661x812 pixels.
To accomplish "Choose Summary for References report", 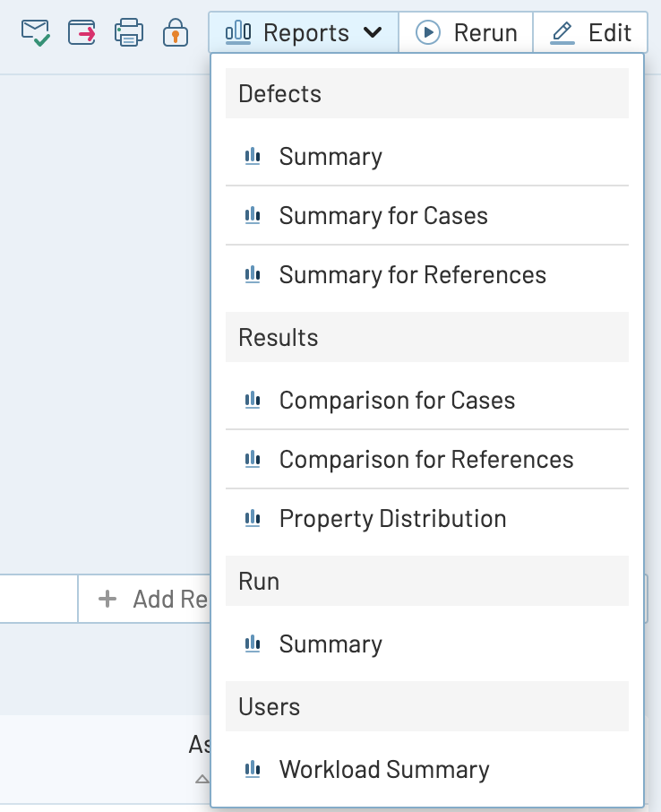I will [412, 275].
